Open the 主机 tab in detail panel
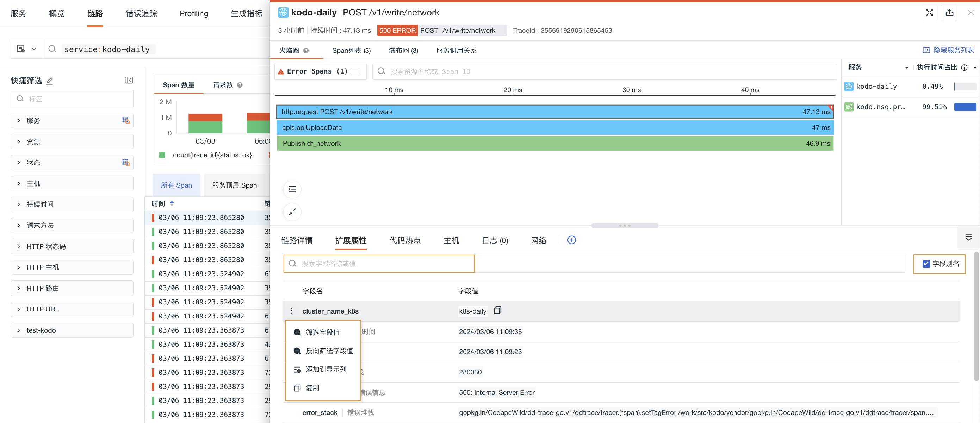Viewport: 980px width, 423px height. (451, 240)
